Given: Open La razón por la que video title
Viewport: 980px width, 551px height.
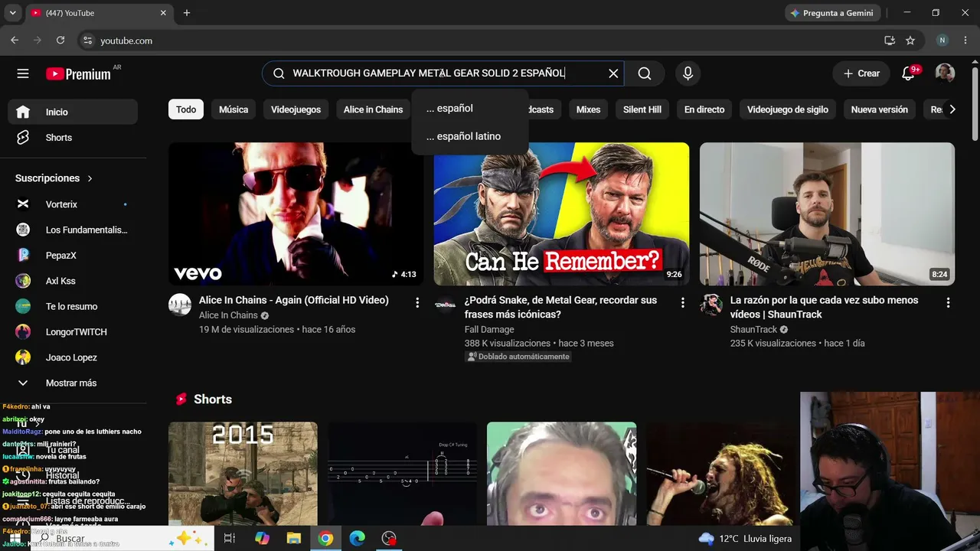Looking at the screenshot, I should [825, 307].
